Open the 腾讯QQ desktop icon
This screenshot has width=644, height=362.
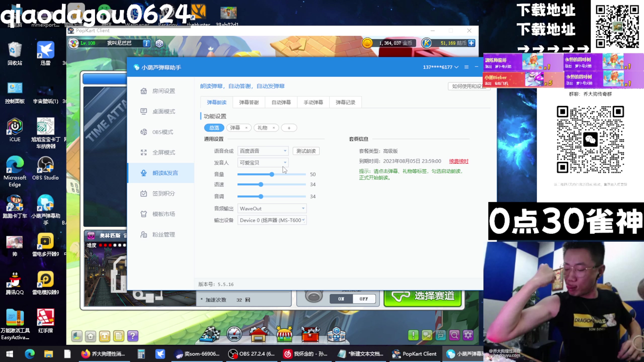click(15, 283)
